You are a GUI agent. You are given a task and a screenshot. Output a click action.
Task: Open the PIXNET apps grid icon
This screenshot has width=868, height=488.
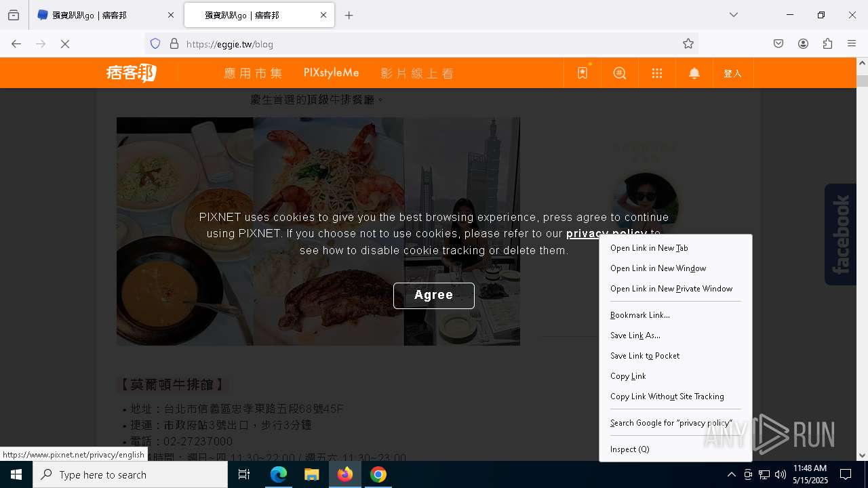(657, 73)
